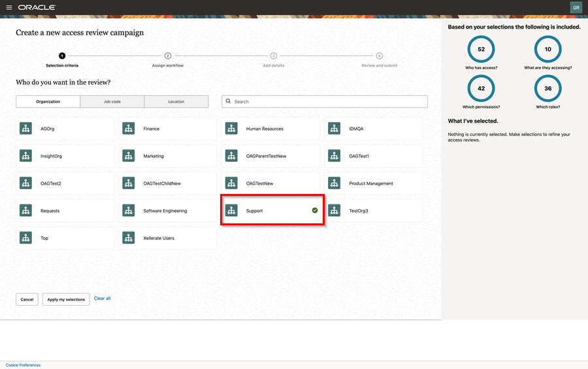This screenshot has height=369, width=588.
Task: Click Apply my selections button
Action: pos(66,299)
